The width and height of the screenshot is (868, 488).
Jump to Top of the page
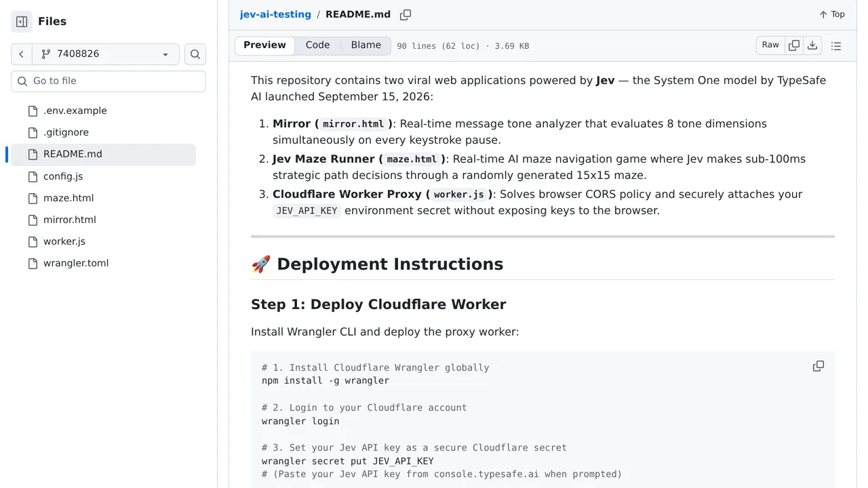point(832,14)
